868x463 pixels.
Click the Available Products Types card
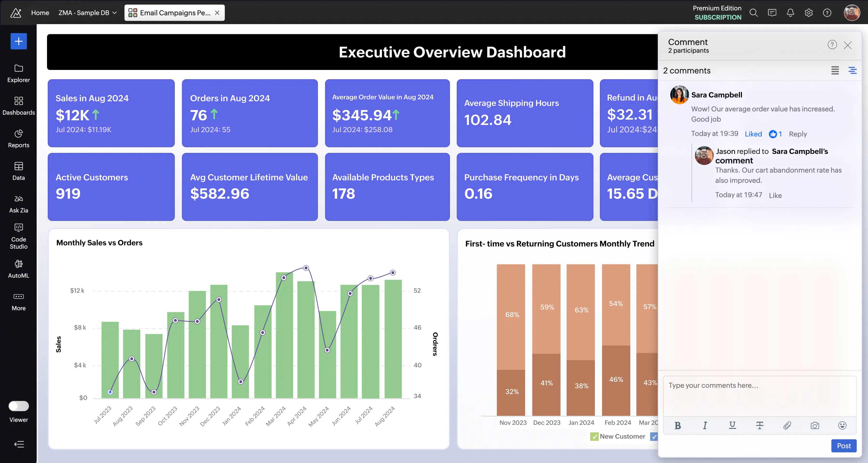coord(387,187)
